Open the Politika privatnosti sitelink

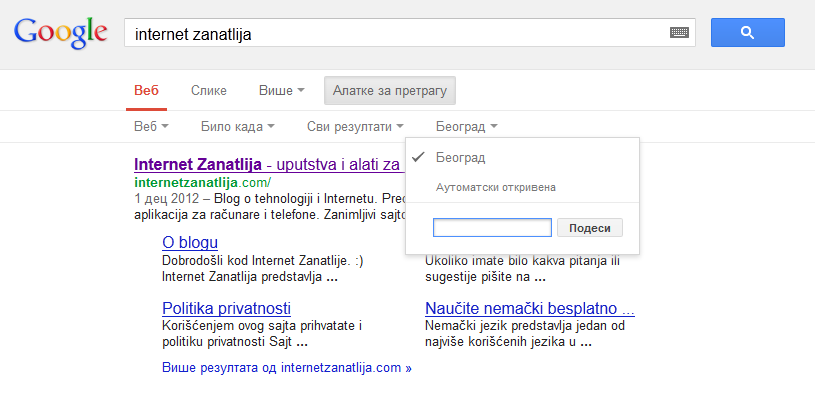[x=227, y=308]
